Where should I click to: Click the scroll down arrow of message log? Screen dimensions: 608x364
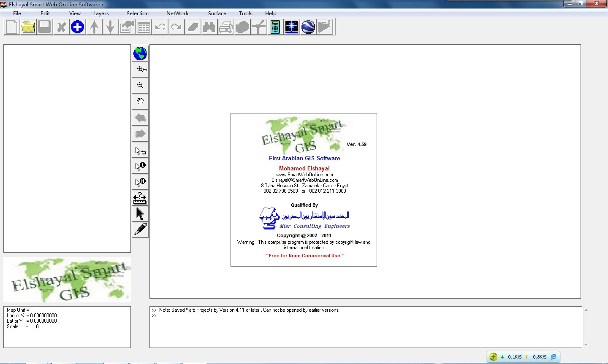(x=586, y=345)
